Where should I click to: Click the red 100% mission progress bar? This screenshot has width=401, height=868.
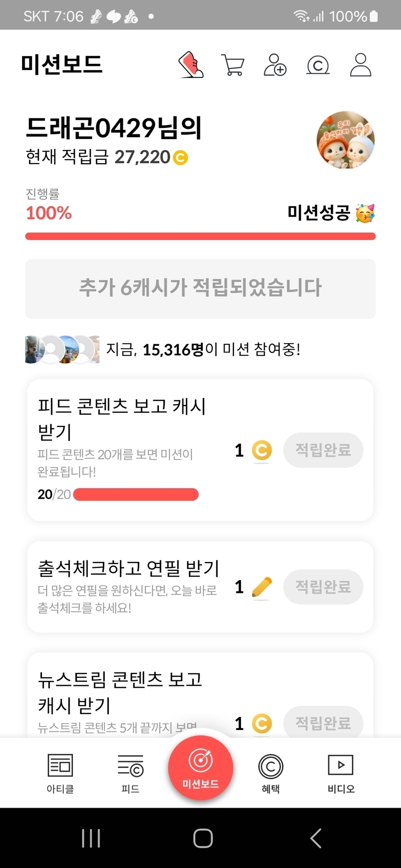[x=200, y=236]
